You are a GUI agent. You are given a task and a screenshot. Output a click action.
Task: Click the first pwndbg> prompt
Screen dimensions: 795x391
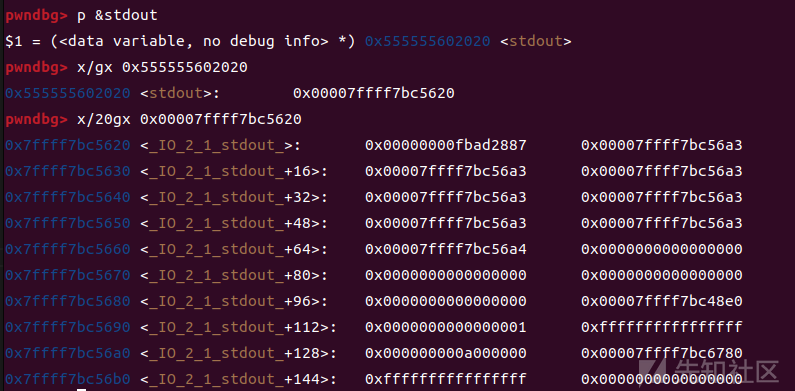pos(36,16)
